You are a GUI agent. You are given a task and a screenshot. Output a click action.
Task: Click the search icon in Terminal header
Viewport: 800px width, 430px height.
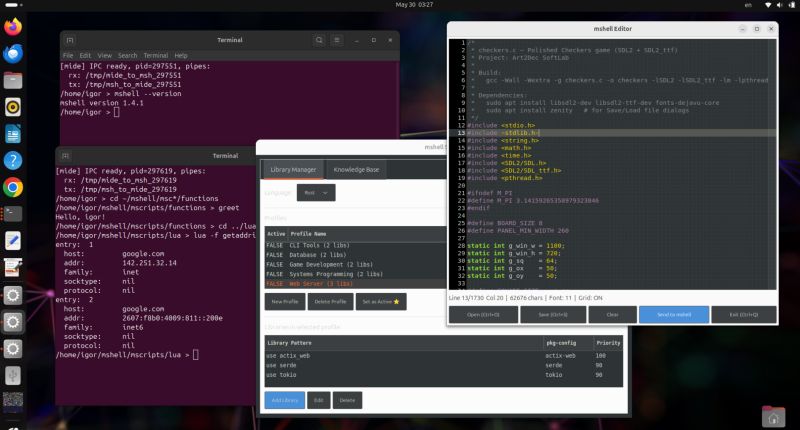(319, 40)
